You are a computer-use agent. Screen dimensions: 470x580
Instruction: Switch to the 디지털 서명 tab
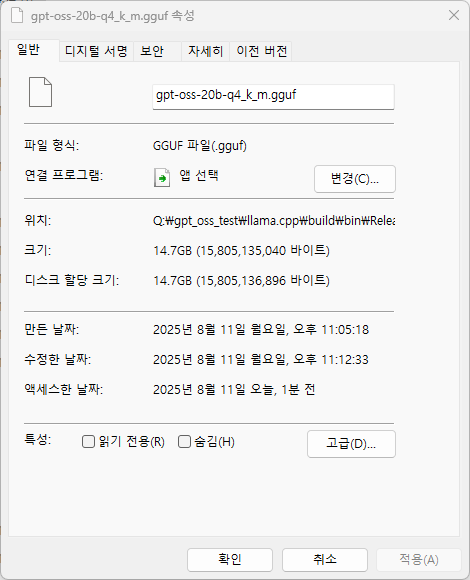96,51
